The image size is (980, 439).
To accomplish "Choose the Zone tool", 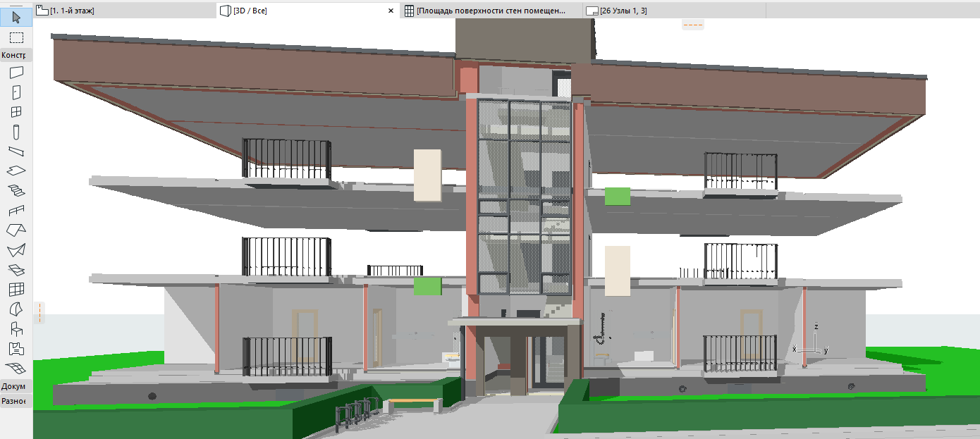I will [16, 348].
